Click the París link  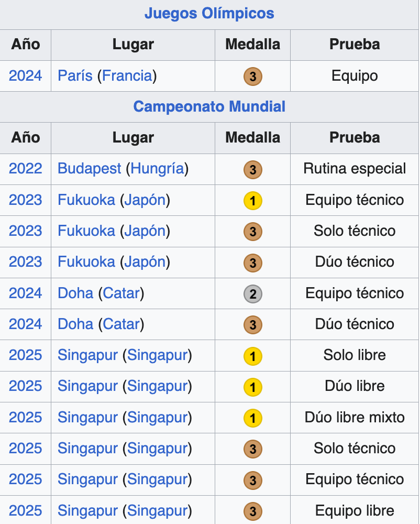[75, 75]
